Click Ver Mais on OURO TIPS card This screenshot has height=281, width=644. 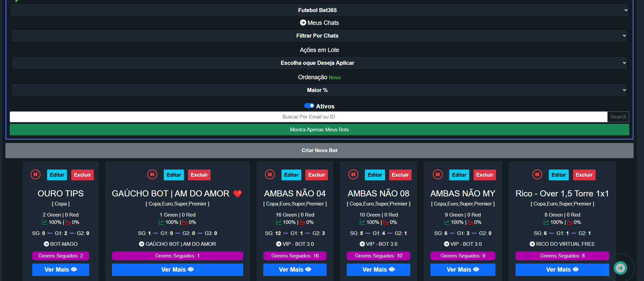pyautogui.click(x=61, y=270)
